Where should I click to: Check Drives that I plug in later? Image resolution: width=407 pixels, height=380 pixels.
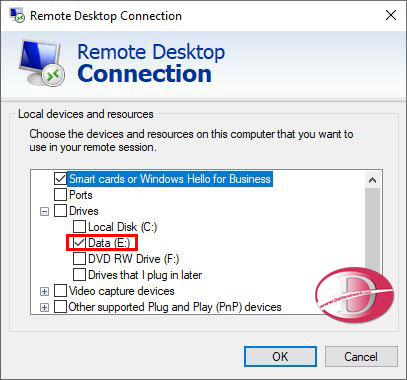point(79,275)
